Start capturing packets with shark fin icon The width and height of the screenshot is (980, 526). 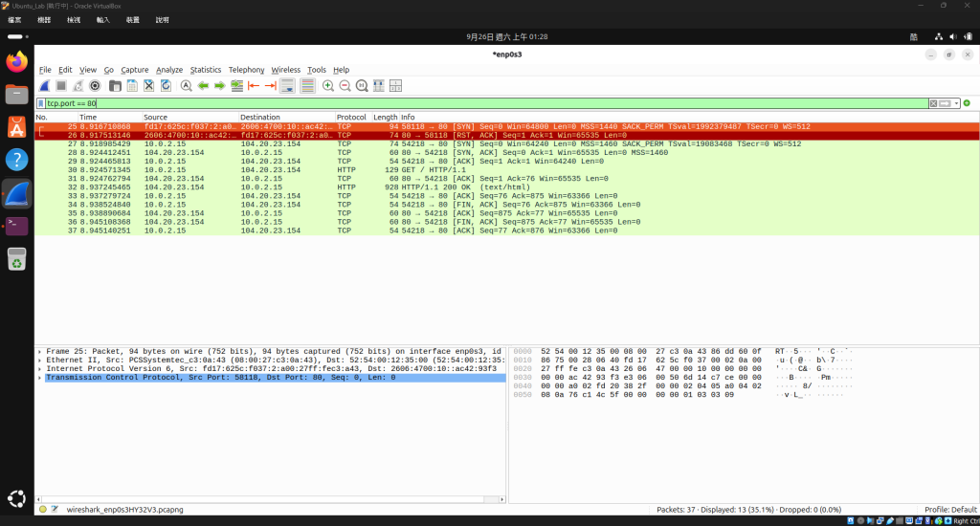(44, 85)
